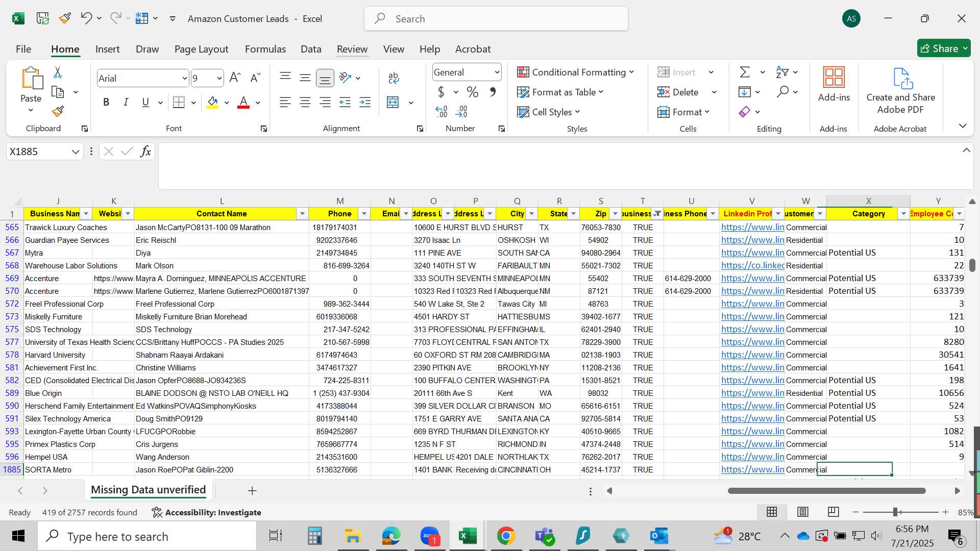Open Business Name column filter dropdown
This screenshot has height=551, width=980.
pyautogui.click(x=86, y=214)
